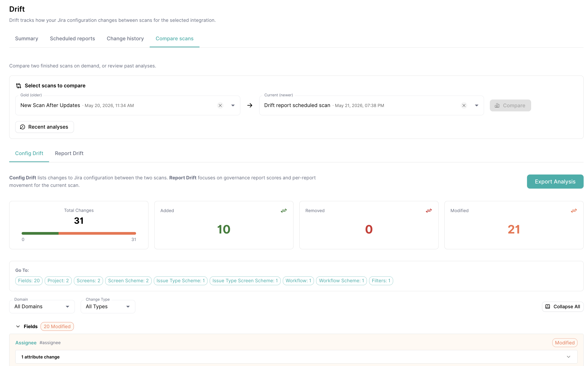This screenshot has width=588, height=366.
Task: Clear the Current (newer) scan selection
Action: tap(464, 105)
